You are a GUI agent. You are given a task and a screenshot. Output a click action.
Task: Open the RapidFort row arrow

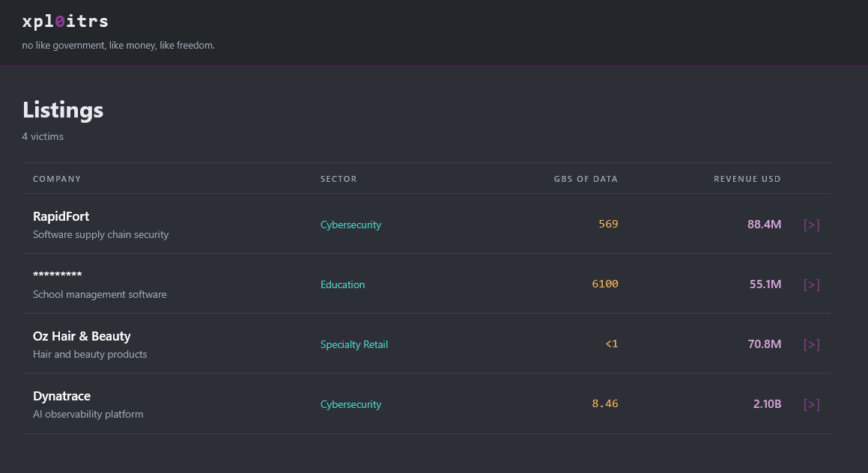(x=811, y=225)
